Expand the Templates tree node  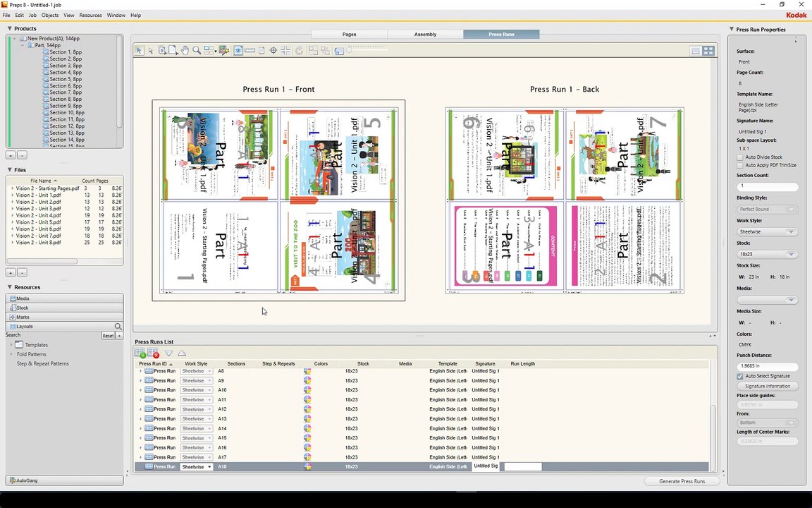click(11, 345)
